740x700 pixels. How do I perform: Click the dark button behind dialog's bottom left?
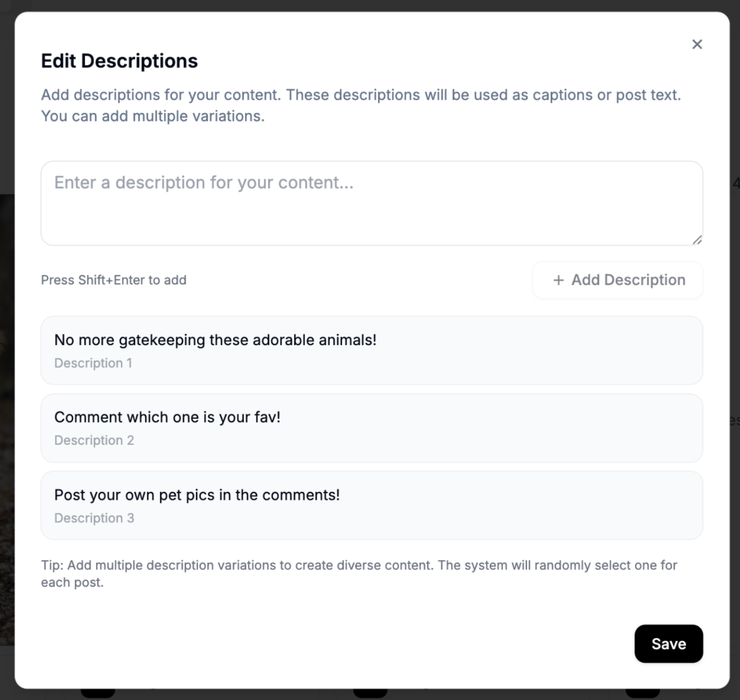(x=98, y=693)
